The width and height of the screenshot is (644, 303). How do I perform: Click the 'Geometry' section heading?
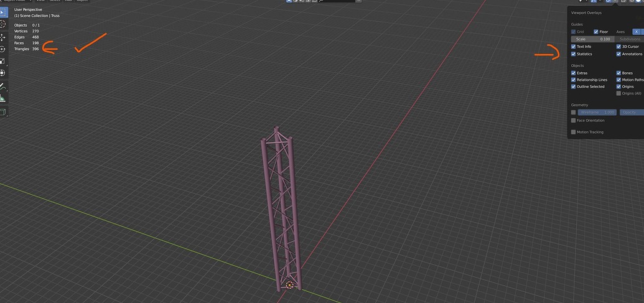579,105
